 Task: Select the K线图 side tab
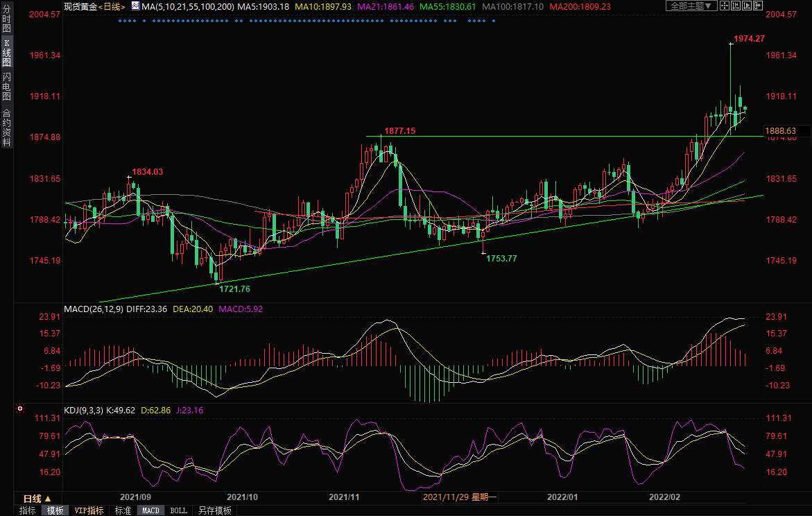6,53
